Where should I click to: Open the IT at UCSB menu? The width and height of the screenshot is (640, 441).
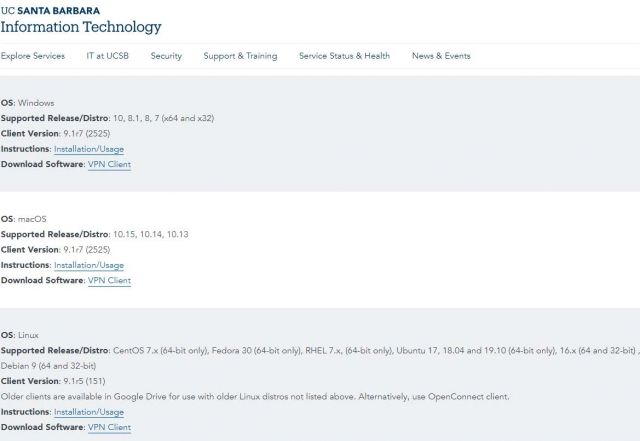tap(107, 56)
